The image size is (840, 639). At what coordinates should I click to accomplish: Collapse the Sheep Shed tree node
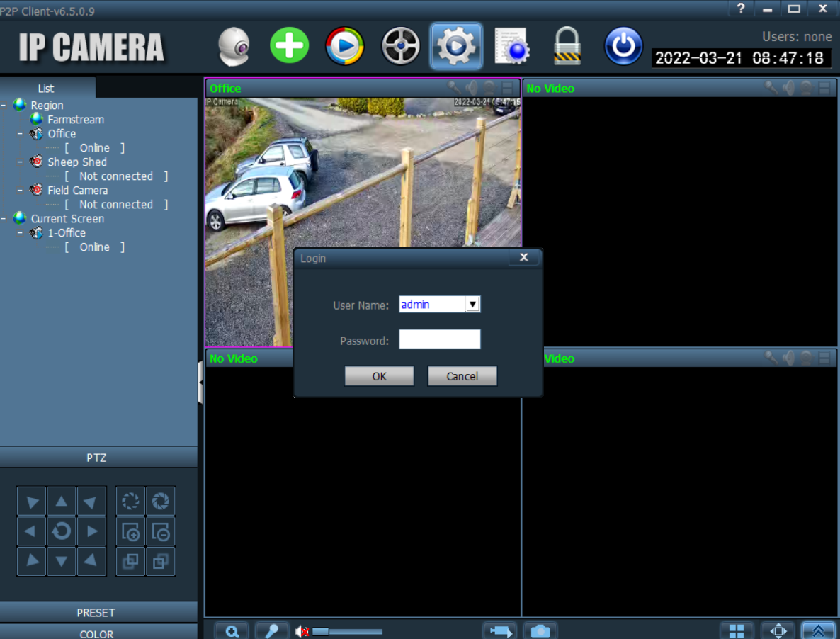click(x=20, y=162)
